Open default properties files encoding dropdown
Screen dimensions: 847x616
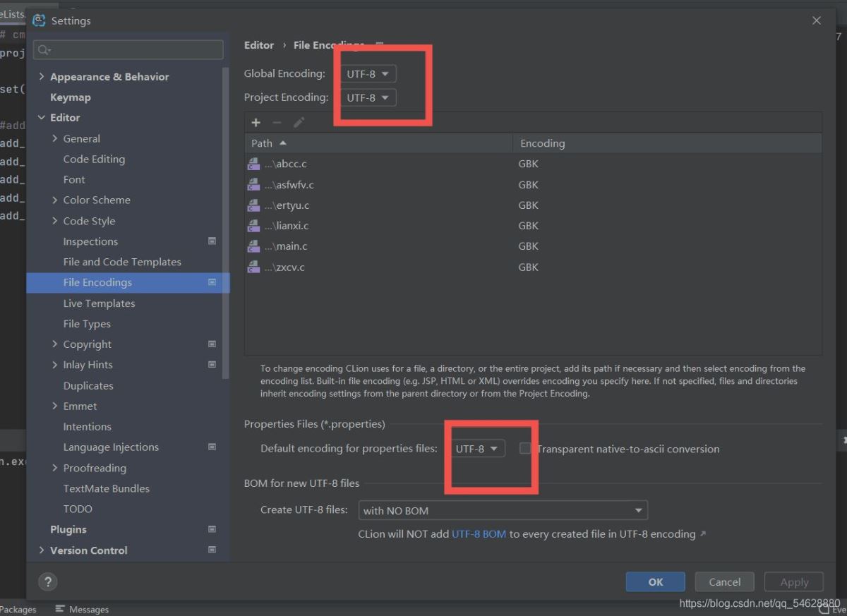click(476, 449)
